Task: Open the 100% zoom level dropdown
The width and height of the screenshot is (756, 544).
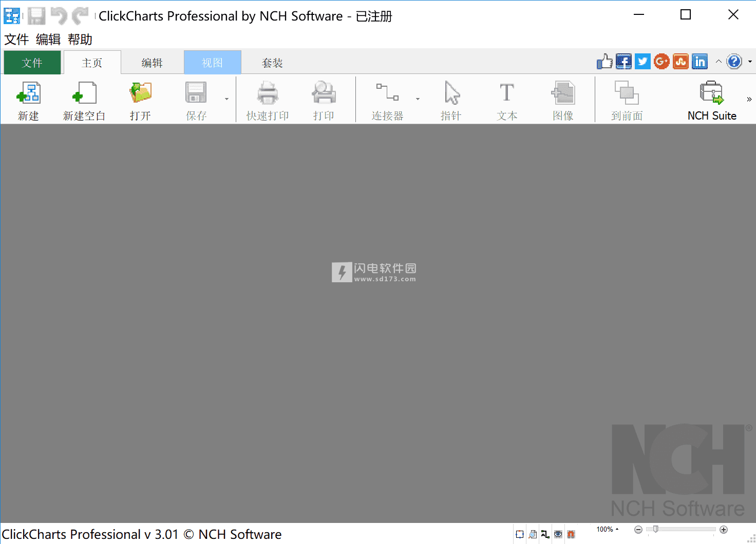Action: [608, 529]
